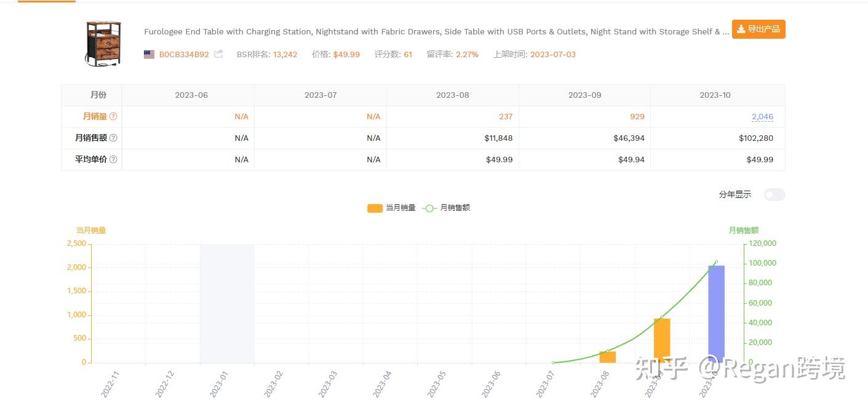Open the nightstand product thumbnail
Screen dimensions: 868x407
click(x=103, y=42)
